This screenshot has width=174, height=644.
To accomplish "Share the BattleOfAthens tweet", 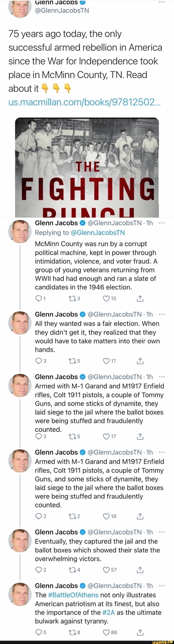I will click(x=140, y=633).
